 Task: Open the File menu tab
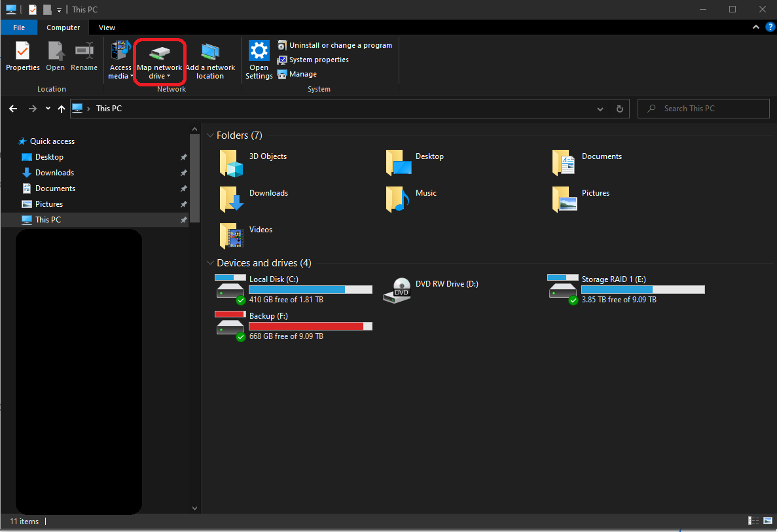click(x=19, y=27)
